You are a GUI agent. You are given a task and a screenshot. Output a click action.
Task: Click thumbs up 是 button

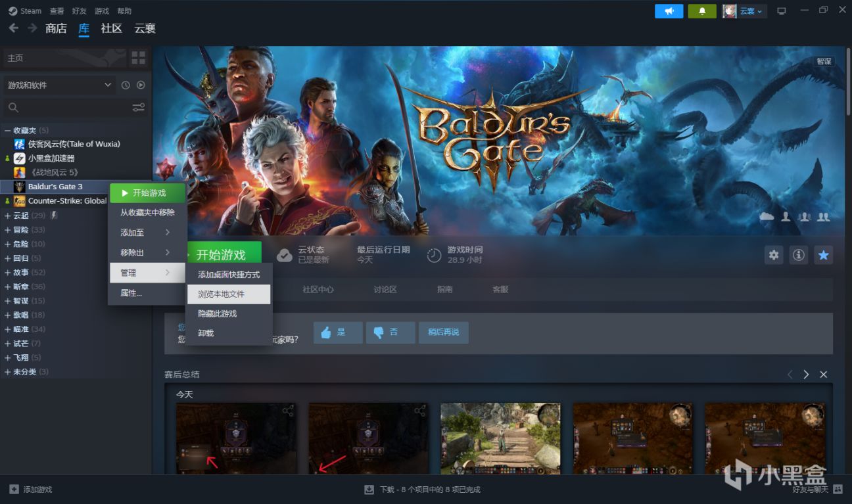tap(338, 332)
